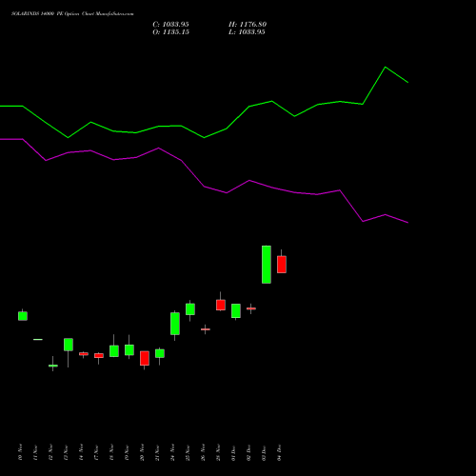This screenshot has width=476, height=476.
Task: Select the low value L: 1033.95
Action: click(x=247, y=32)
